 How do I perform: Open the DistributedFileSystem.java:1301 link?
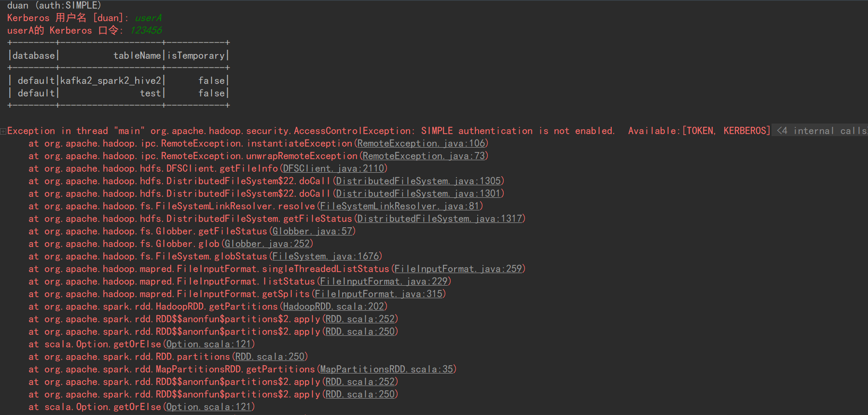point(419,194)
